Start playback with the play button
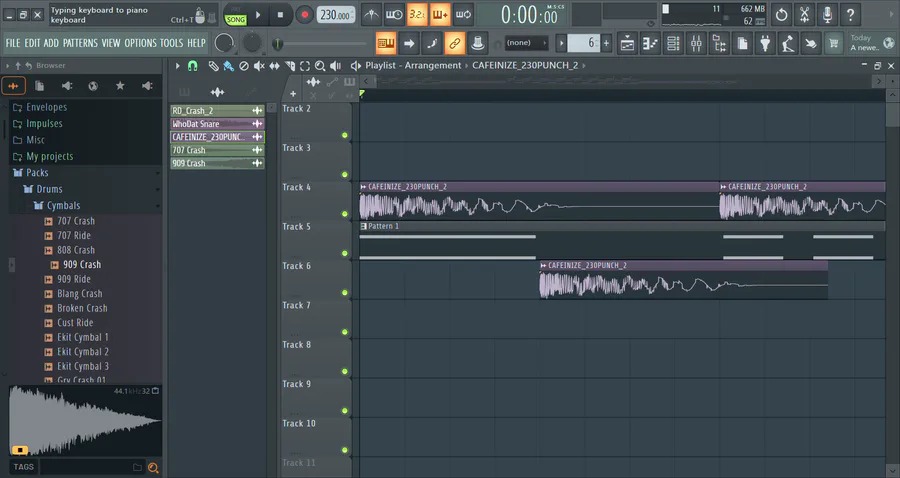This screenshot has width=900, height=478. tap(258, 15)
